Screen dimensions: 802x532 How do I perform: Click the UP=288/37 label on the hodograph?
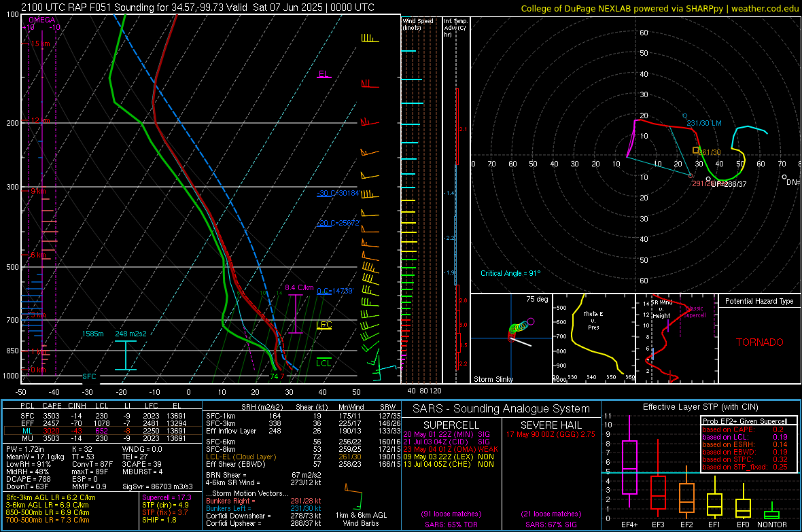coord(729,184)
